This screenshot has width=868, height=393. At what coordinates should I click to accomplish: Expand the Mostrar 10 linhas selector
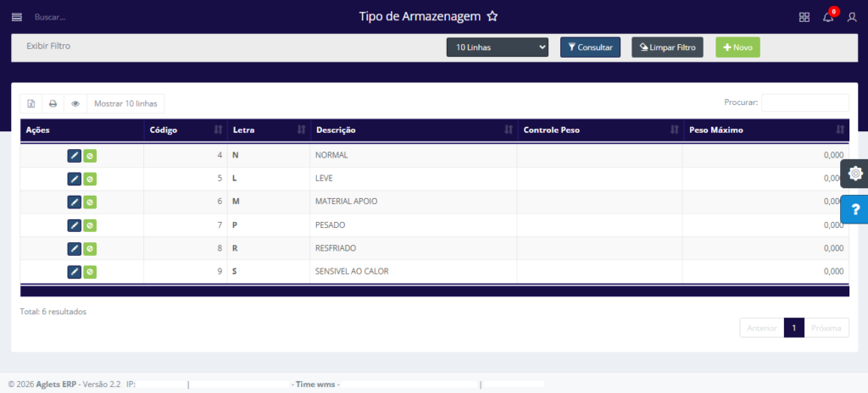click(x=125, y=103)
